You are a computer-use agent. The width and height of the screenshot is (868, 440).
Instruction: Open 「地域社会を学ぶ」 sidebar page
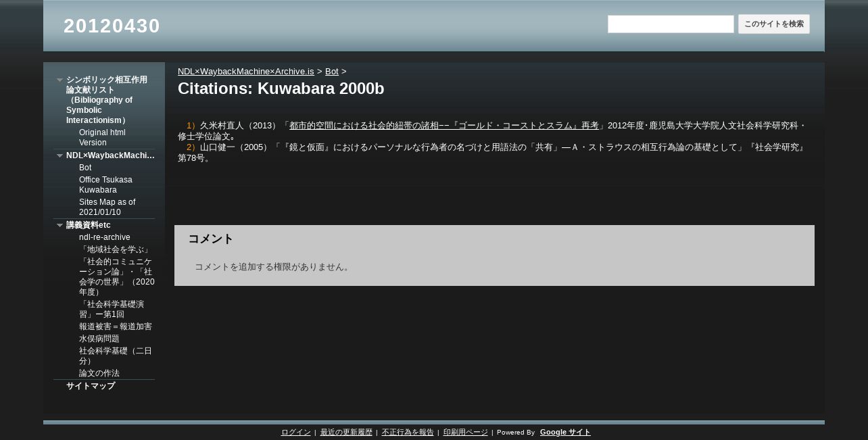(x=114, y=249)
